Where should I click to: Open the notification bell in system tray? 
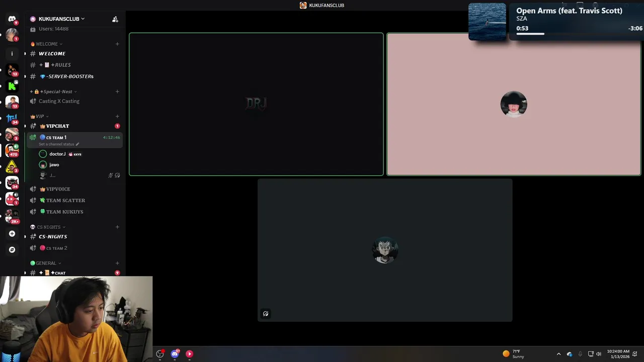(x=635, y=354)
